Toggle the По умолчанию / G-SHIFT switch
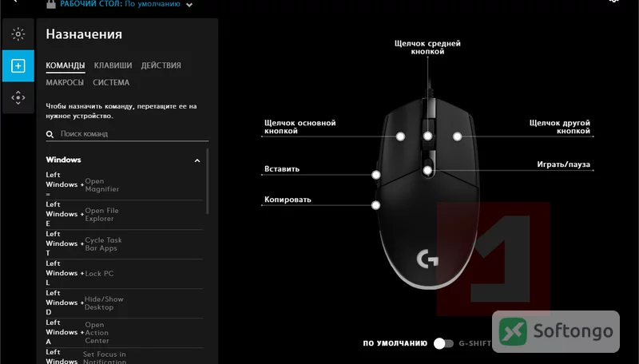Image resolution: width=639 pixels, height=364 pixels. pos(443,343)
